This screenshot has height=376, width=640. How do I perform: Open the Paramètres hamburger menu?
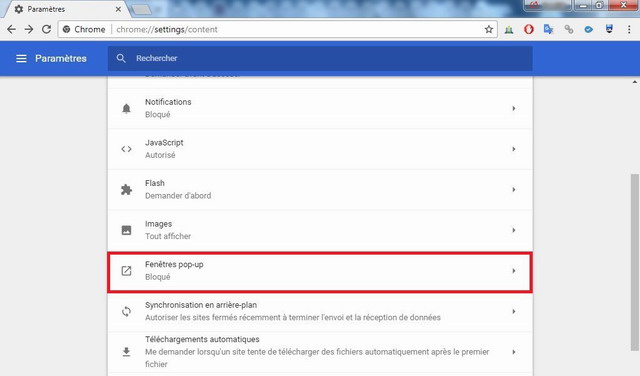click(21, 58)
